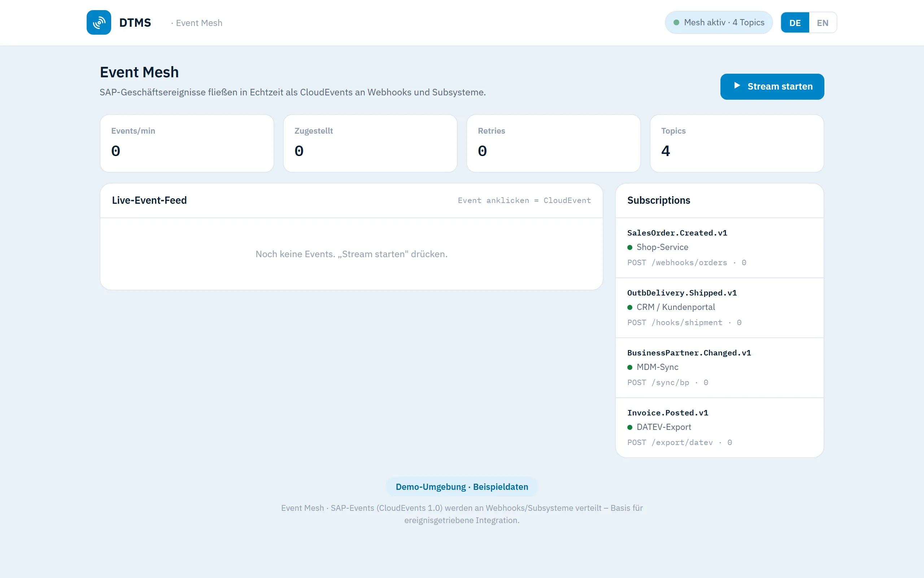This screenshot has width=924, height=578.
Task: Click the DTMS broadcast logo icon
Action: pos(99,22)
